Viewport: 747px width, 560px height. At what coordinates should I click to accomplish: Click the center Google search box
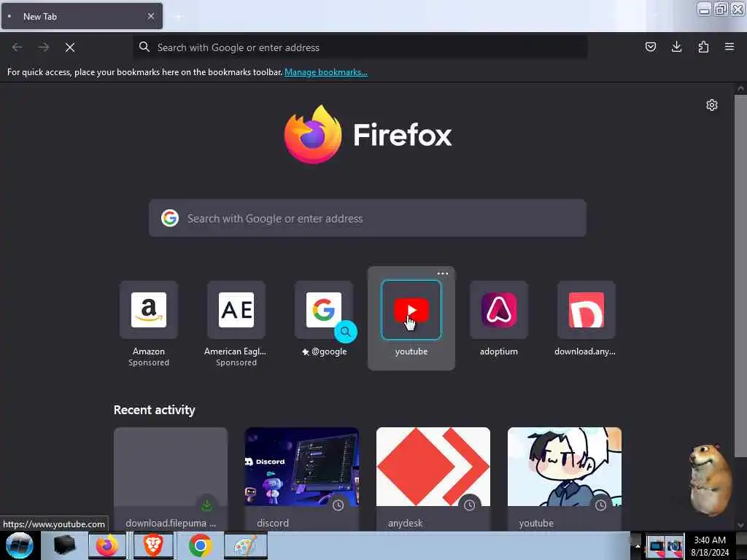coord(368,218)
